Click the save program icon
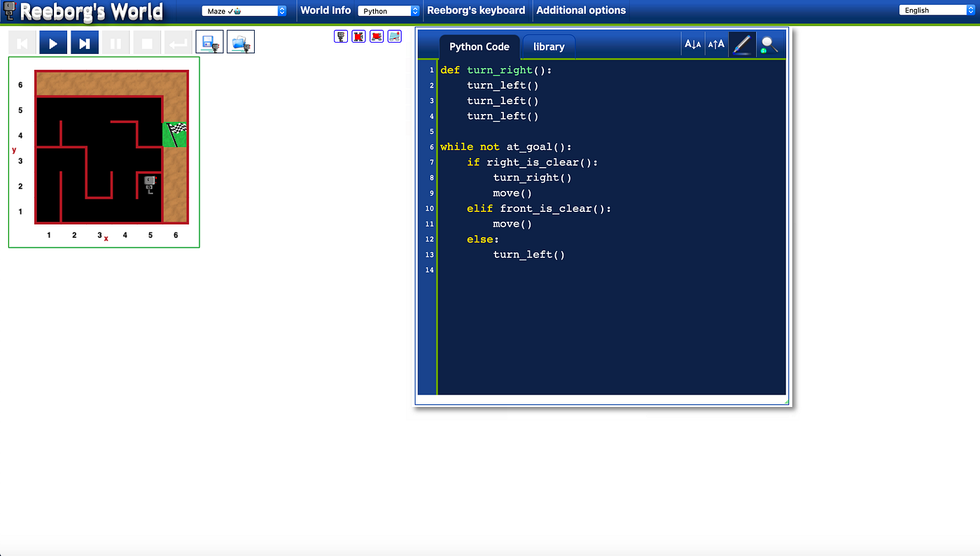This screenshot has width=980, height=556. pos(209,41)
